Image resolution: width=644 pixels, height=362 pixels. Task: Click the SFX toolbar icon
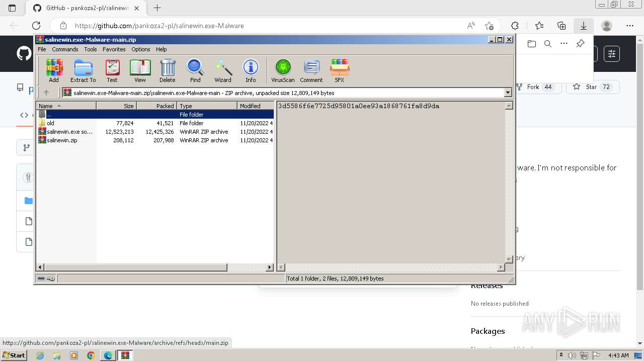tap(340, 70)
